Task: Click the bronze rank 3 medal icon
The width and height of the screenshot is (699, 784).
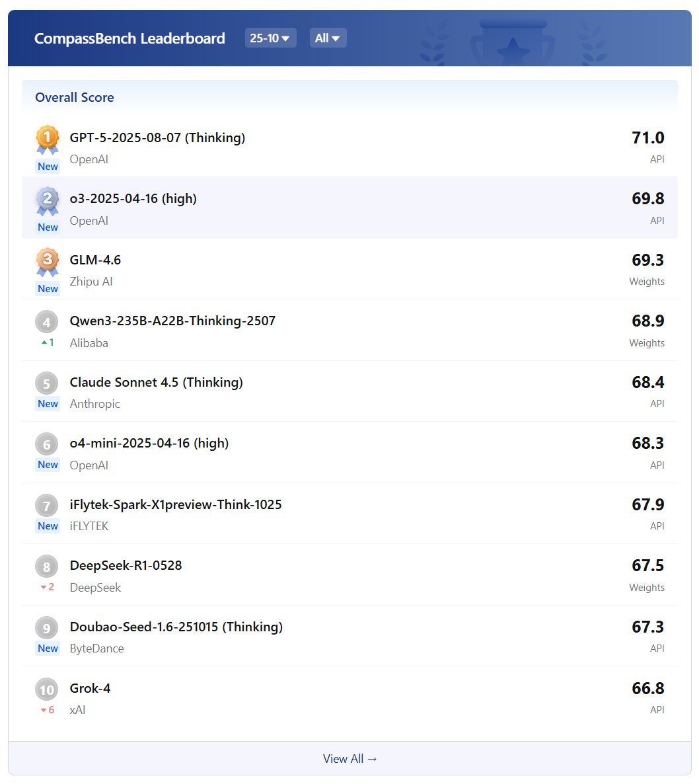Action: point(48,262)
